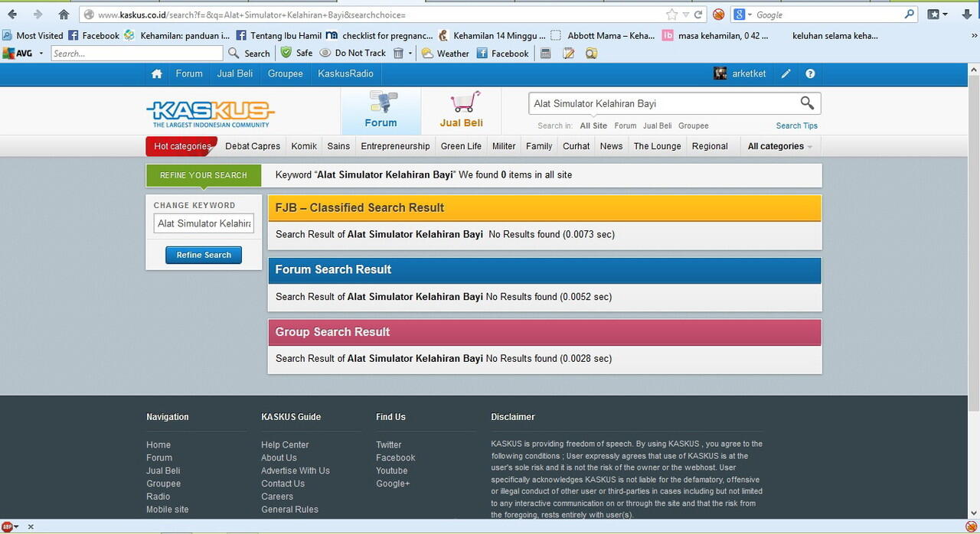Viewport: 980px width, 534px height.
Task: Open the bookmarks menu button
Action: click(x=937, y=15)
